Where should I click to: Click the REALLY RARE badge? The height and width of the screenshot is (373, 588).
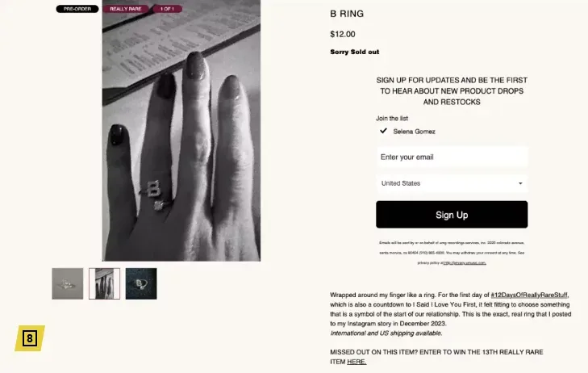click(126, 9)
